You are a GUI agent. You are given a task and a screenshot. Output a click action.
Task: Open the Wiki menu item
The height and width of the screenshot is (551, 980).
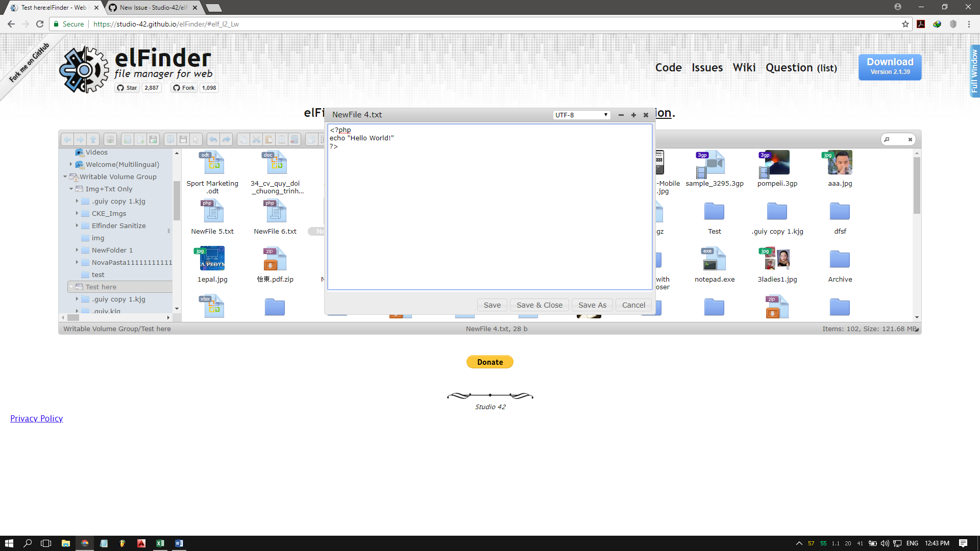point(744,67)
